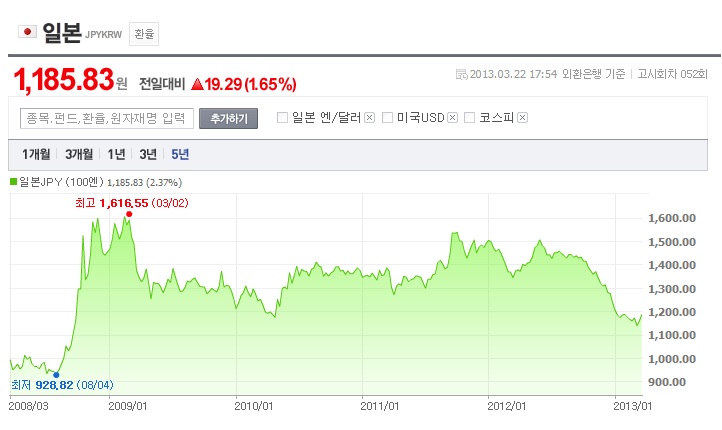This screenshot has width=722, height=430.
Task: Click the 최저 928.82 (08/04) label
Action: click(x=62, y=385)
